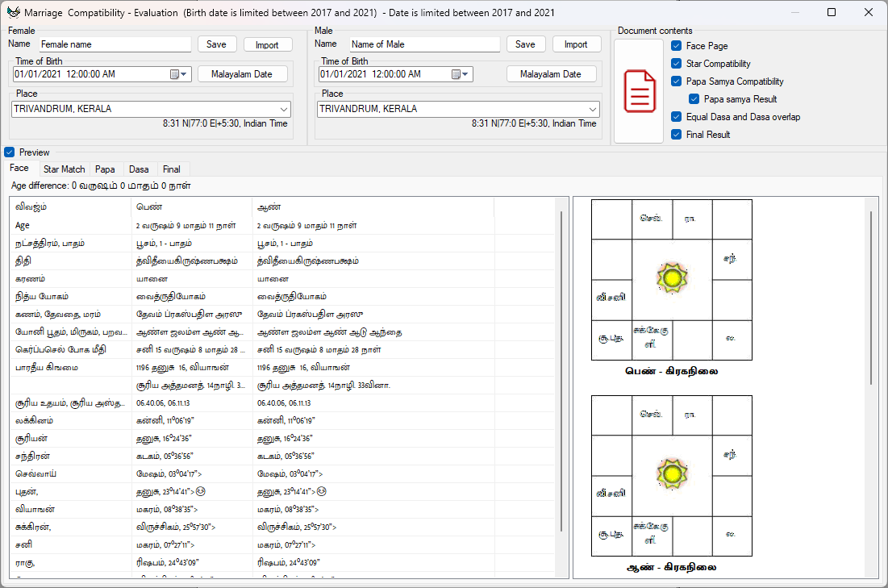Disable Papa Samya Compatibility option
Screen dimensions: 888x588
pyautogui.click(x=676, y=81)
